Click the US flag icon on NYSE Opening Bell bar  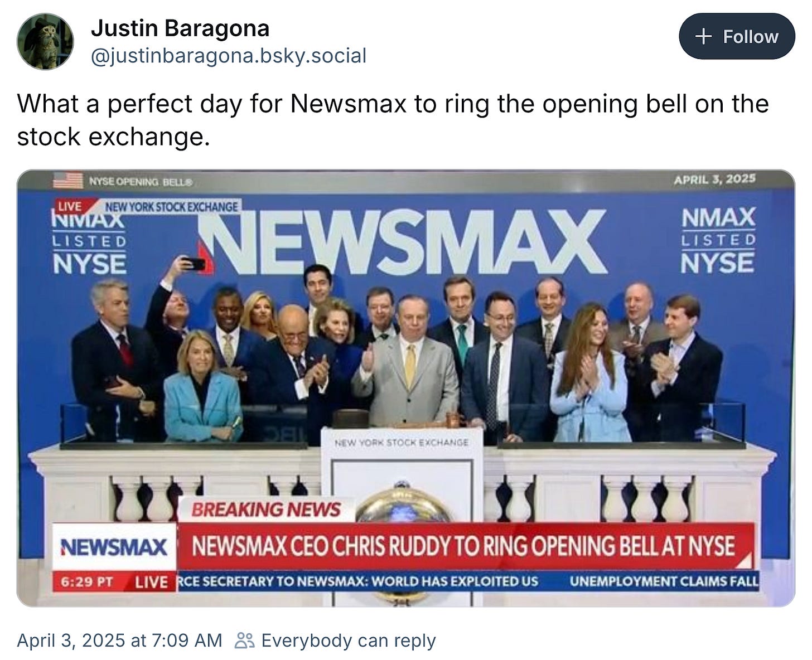[x=67, y=181]
